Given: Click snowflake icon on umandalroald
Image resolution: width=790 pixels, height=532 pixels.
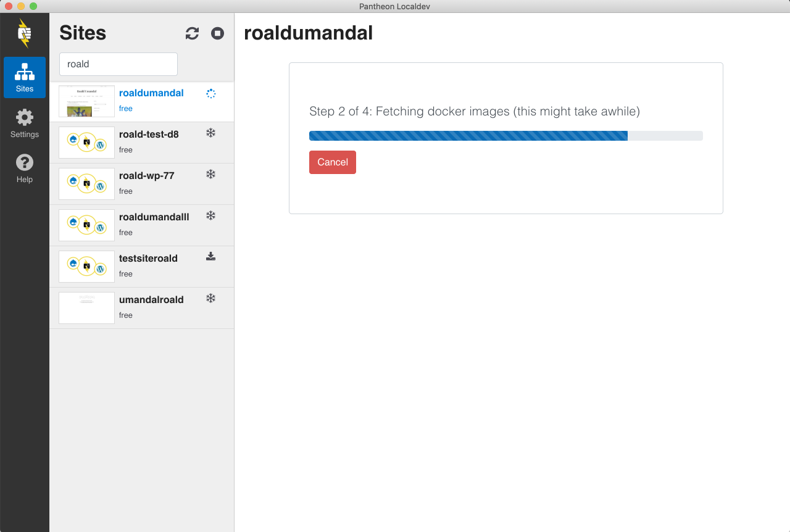Looking at the screenshot, I should tap(210, 298).
